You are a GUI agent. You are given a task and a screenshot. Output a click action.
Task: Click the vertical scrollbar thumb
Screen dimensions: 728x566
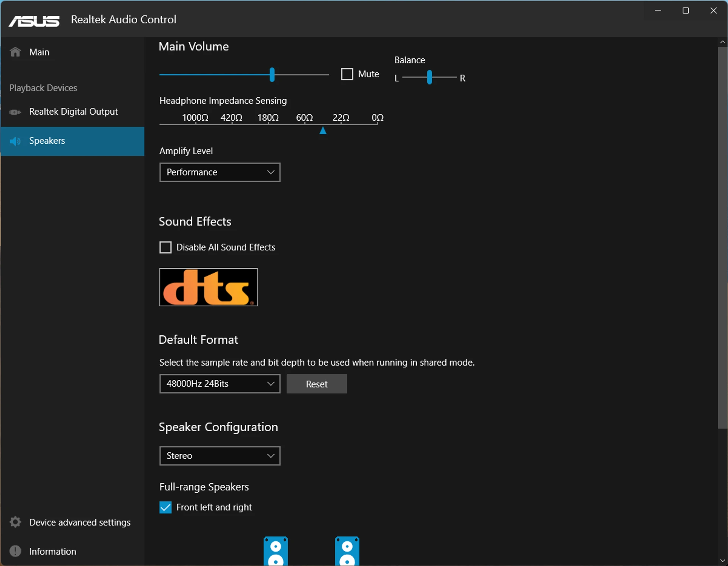coord(723,237)
